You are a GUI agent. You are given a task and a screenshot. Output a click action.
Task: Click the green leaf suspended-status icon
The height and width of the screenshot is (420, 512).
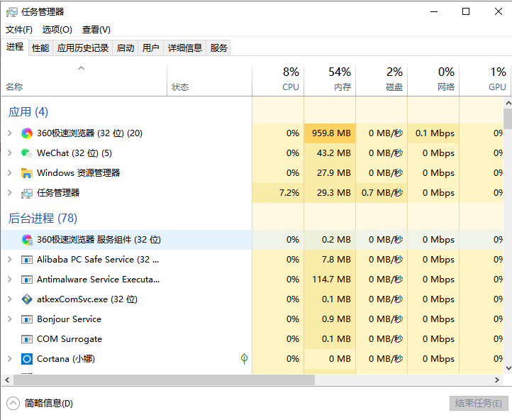point(244,359)
